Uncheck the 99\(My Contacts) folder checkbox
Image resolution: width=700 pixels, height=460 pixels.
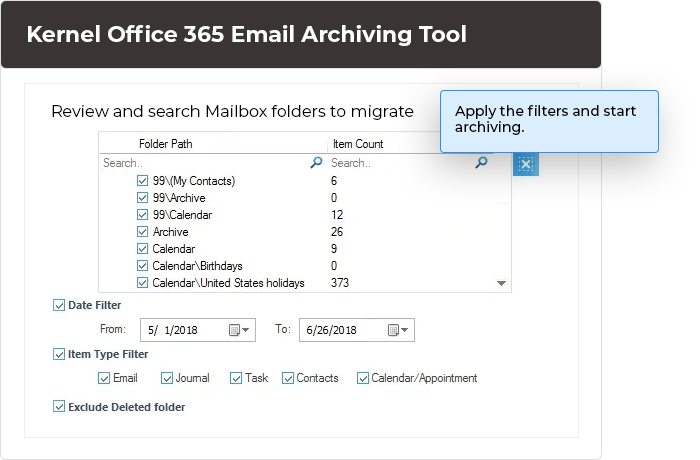pyautogui.click(x=142, y=181)
